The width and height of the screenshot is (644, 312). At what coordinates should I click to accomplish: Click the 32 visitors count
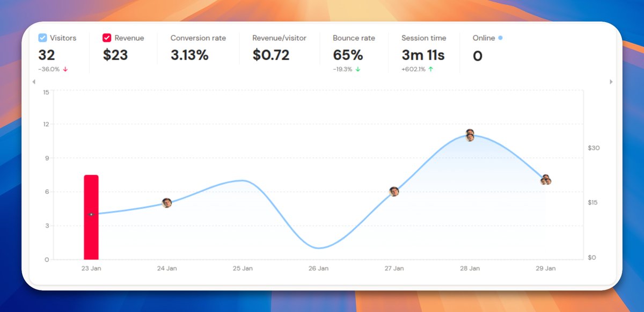47,55
